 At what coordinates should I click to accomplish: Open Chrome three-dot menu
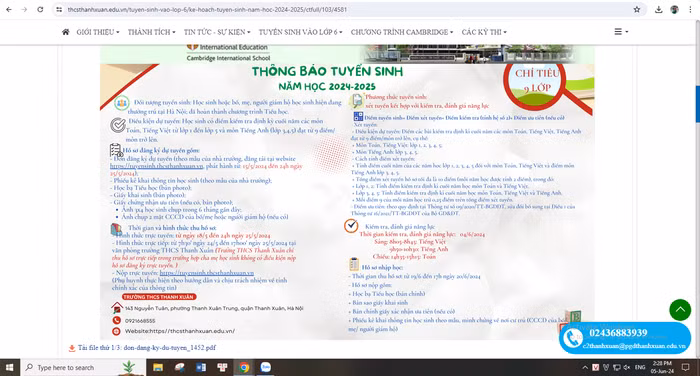690,9
